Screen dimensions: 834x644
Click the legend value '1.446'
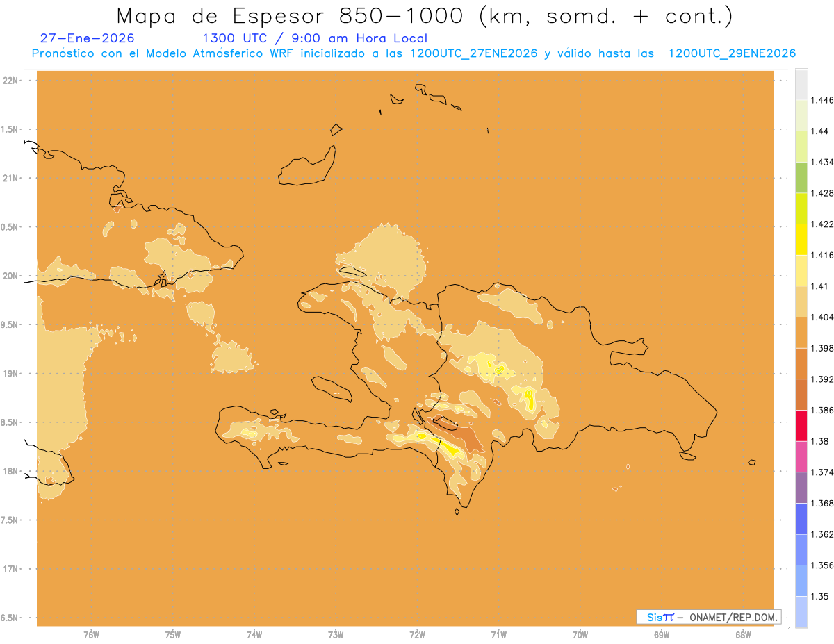pyautogui.click(x=822, y=100)
